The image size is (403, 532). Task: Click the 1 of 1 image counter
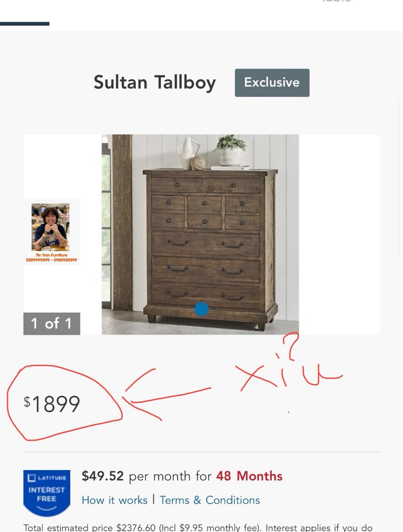(52, 323)
